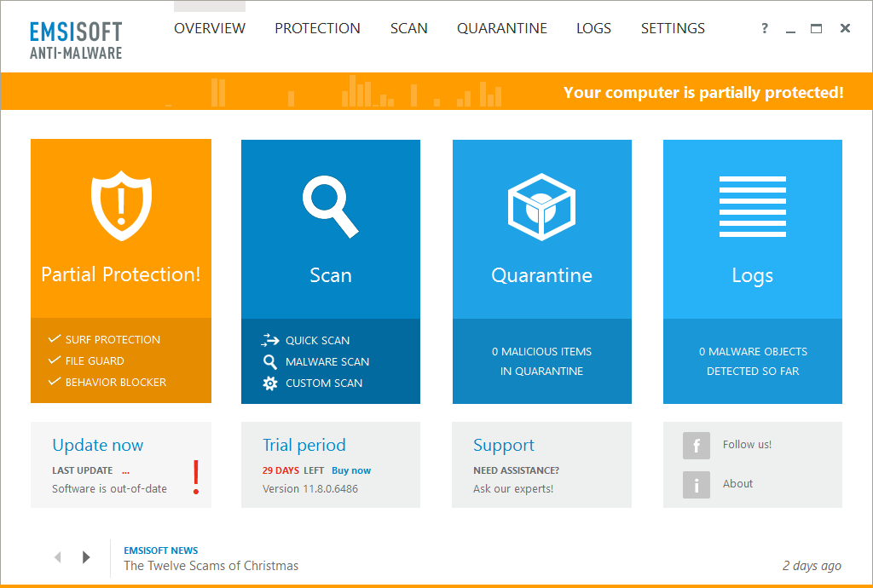This screenshot has height=588, width=873.
Task: Click the Buy now link
Action: tap(351, 470)
